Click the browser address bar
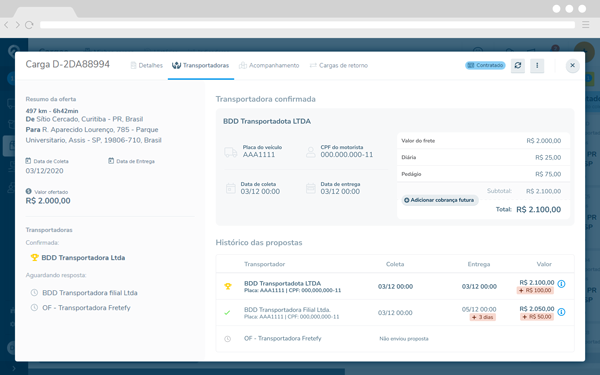The width and height of the screenshot is (600, 375). [307, 25]
